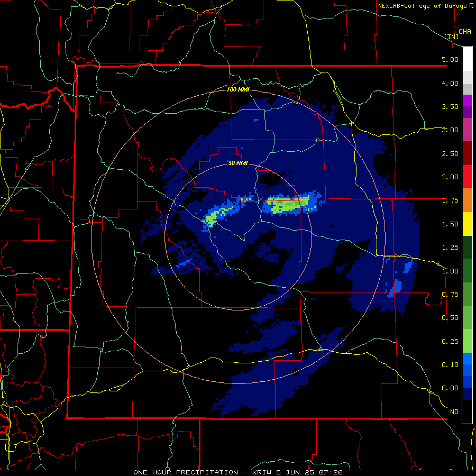Pick the darkest green swatch near 1.25
This screenshot has width=476, height=476.
click(467, 247)
